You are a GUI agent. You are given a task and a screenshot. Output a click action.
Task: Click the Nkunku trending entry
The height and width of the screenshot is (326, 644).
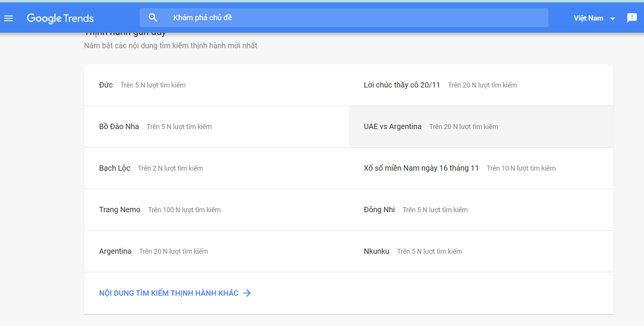click(376, 251)
